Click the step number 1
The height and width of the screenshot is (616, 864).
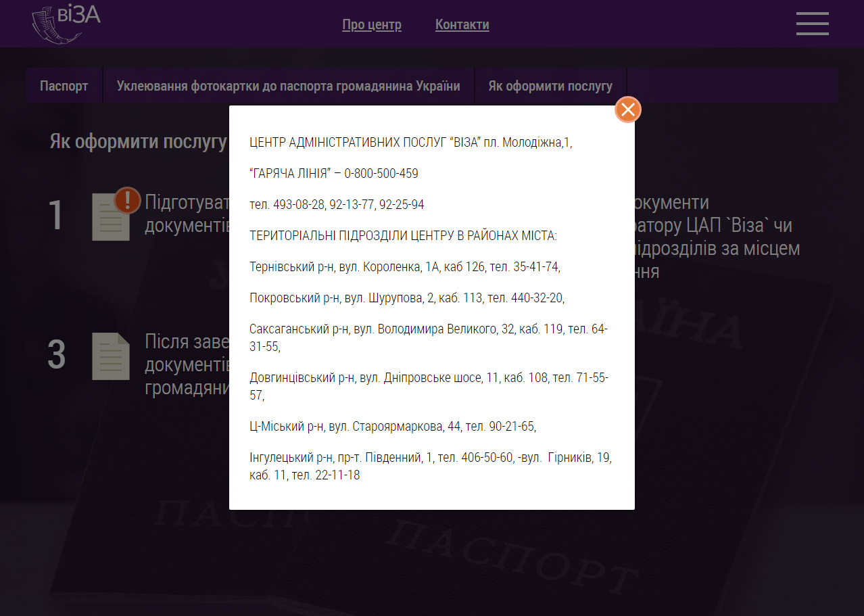coord(56,216)
